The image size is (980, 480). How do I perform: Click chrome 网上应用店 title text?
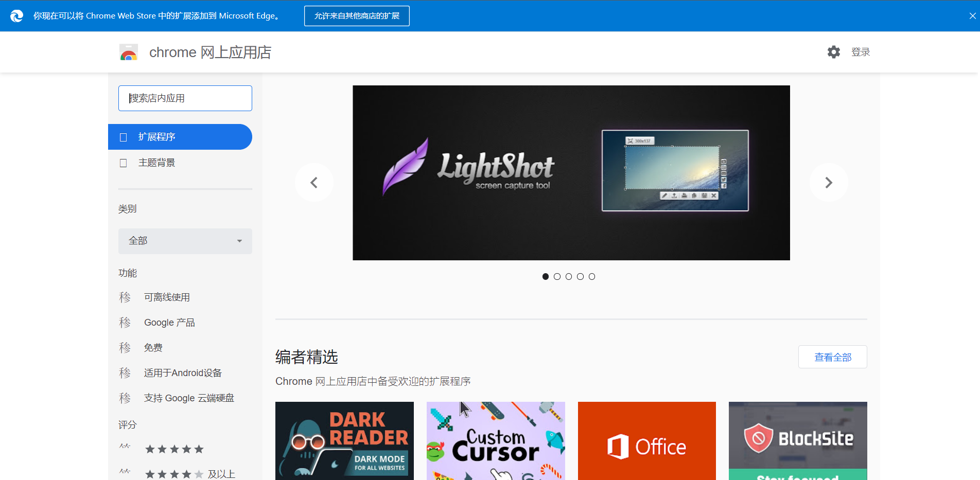(210, 52)
